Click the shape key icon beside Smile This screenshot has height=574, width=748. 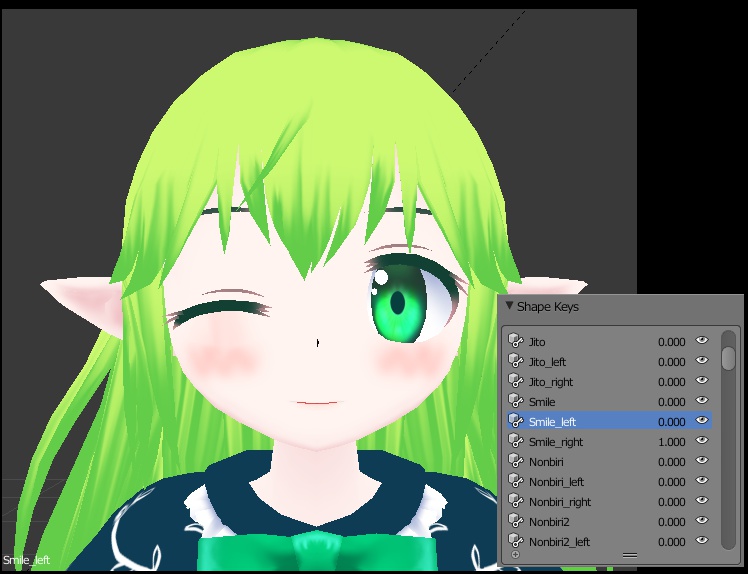coord(516,402)
